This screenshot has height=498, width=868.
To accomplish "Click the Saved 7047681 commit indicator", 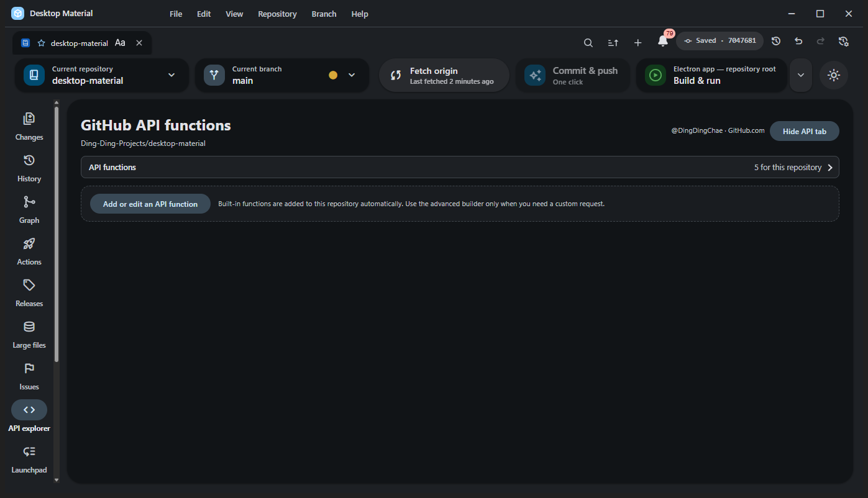I will pyautogui.click(x=720, y=41).
